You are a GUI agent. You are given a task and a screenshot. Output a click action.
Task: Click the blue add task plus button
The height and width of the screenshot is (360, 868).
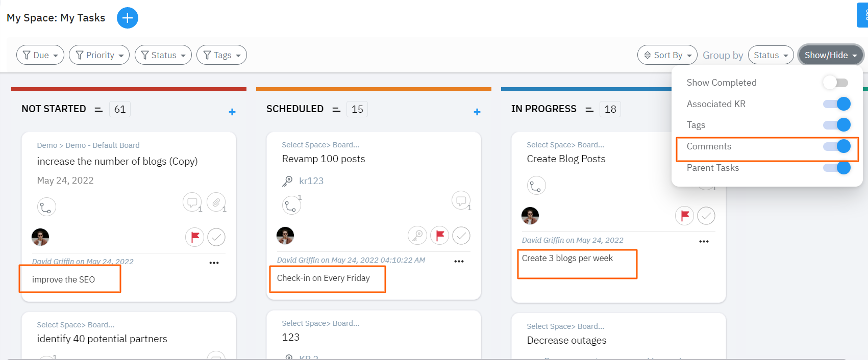pos(128,18)
